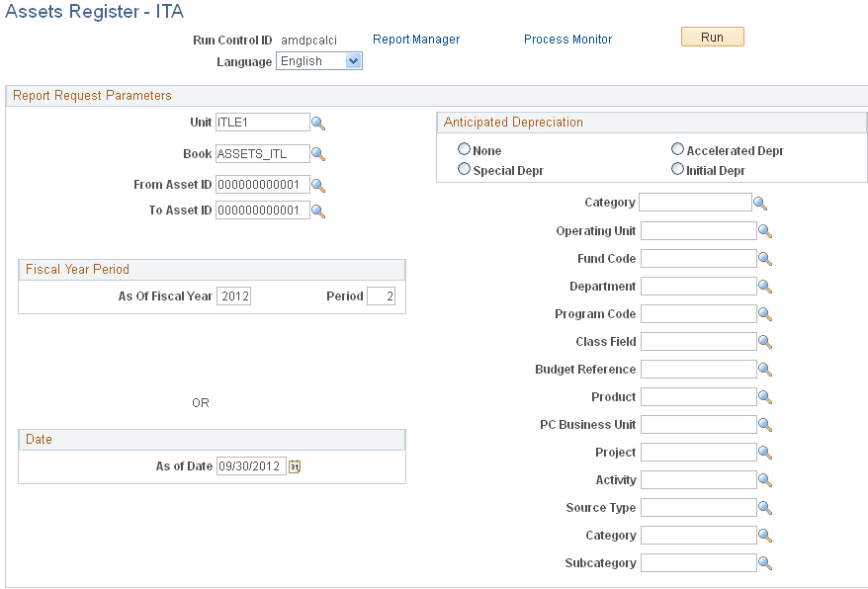The image size is (868, 589).
Task: Open the Unit lookup magnifying glass
Action: [x=318, y=123]
